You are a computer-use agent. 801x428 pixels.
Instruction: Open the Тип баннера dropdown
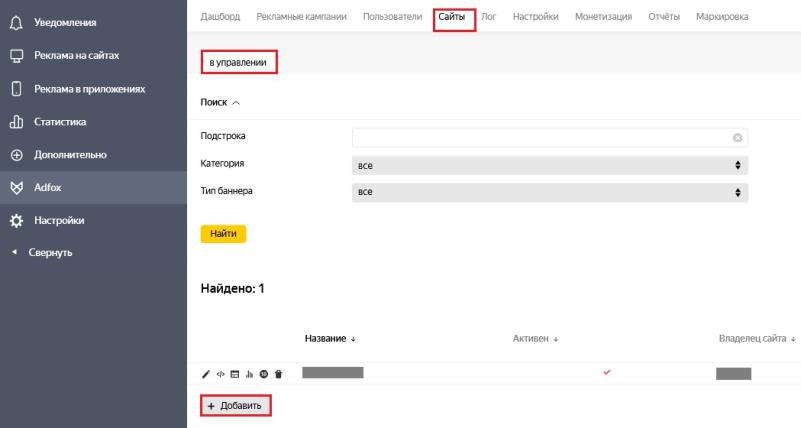(x=550, y=193)
